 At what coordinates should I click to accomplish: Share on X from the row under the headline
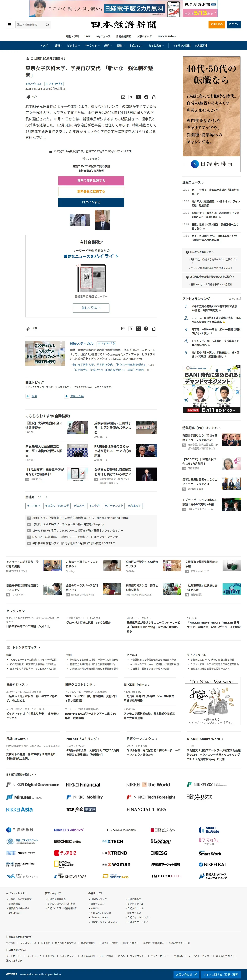pos(139,97)
